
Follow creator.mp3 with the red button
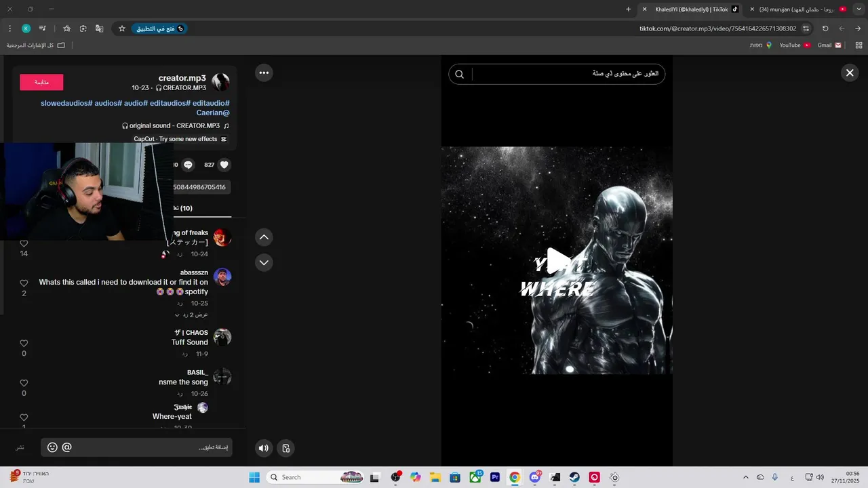tap(41, 82)
